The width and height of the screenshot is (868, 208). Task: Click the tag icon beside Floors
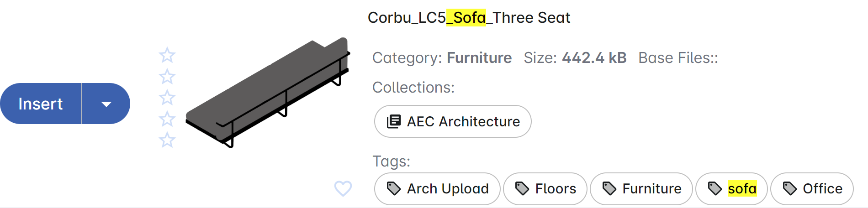[522, 189]
